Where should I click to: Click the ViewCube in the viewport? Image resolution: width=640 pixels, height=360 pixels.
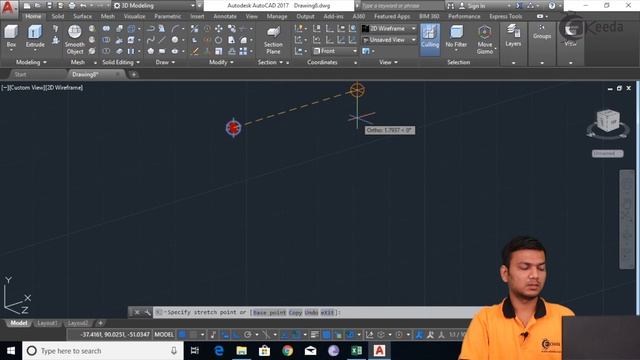(608, 120)
